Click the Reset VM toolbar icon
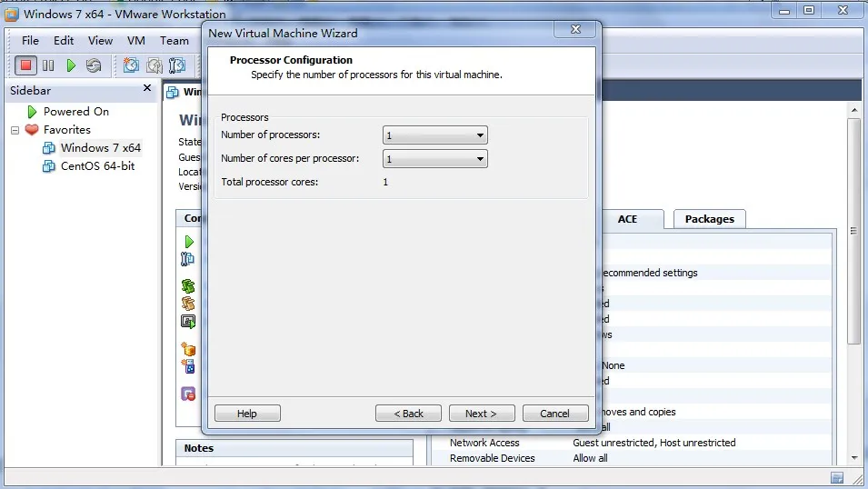 pyautogui.click(x=94, y=65)
